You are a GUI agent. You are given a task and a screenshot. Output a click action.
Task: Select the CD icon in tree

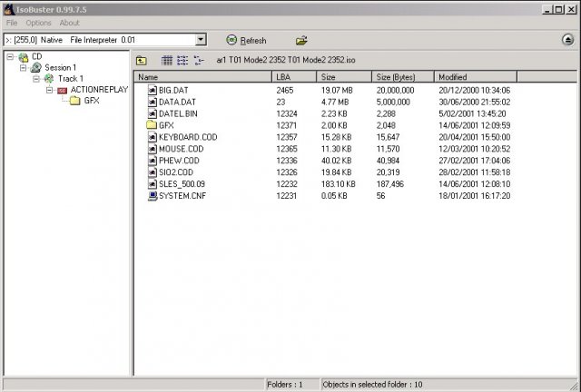(24, 57)
